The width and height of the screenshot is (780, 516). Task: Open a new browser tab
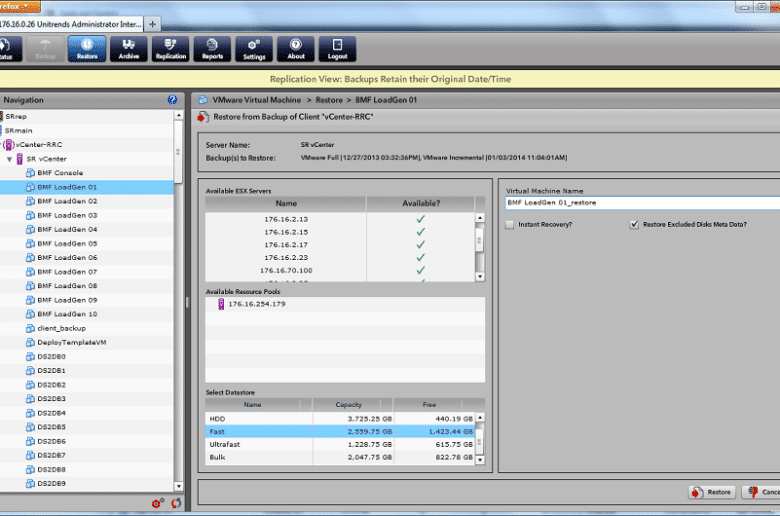(x=153, y=24)
